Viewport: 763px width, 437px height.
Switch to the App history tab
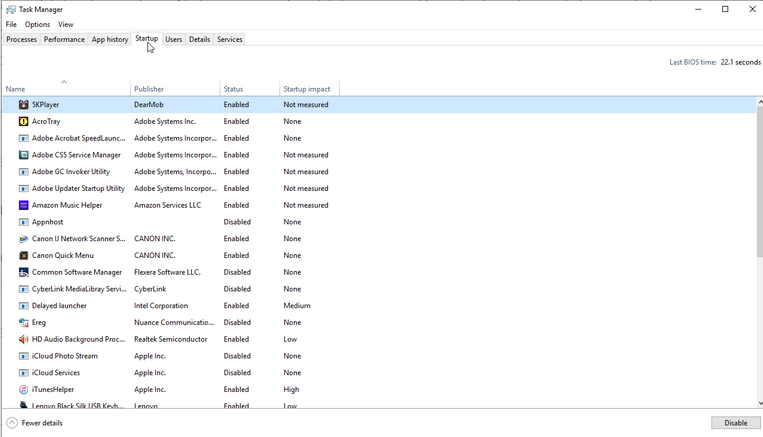coord(110,39)
